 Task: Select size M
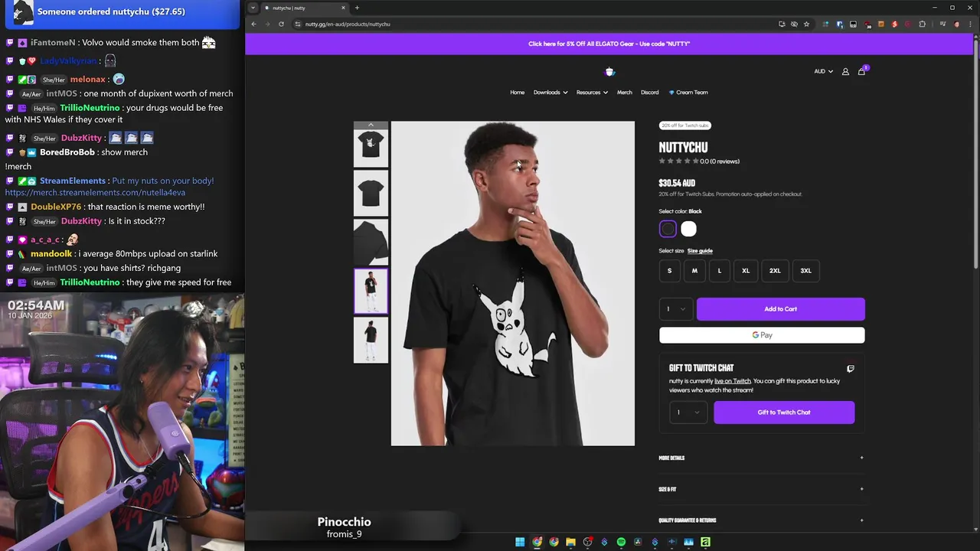(x=694, y=270)
